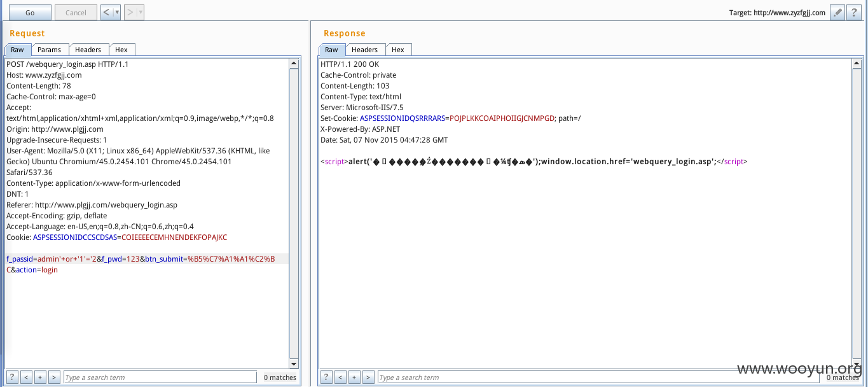This screenshot has height=387, width=868.
Task: Click Response pane scrollbar up arrow
Action: (857, 63)
